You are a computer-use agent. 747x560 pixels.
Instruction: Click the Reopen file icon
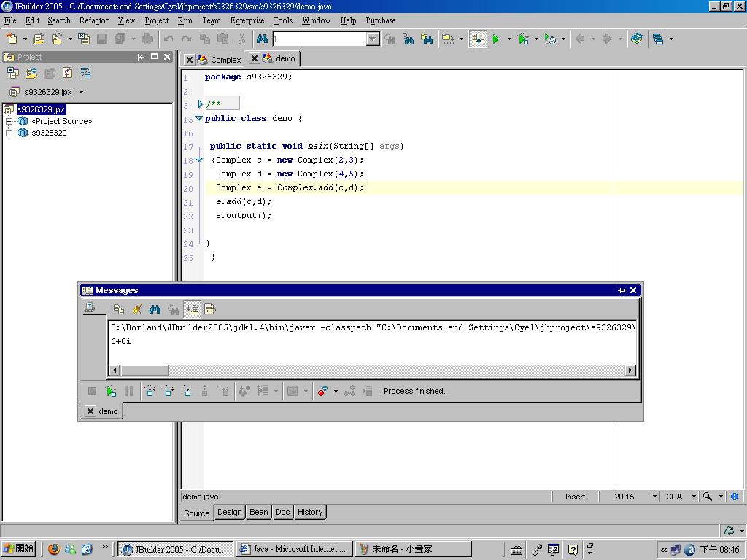[57, 39]
